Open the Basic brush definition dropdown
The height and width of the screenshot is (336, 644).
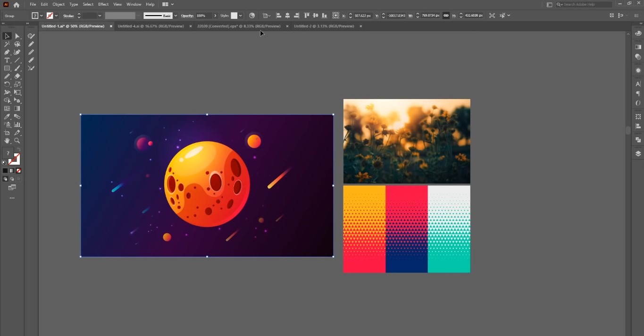pyautogui.click(x=175, y=16)
